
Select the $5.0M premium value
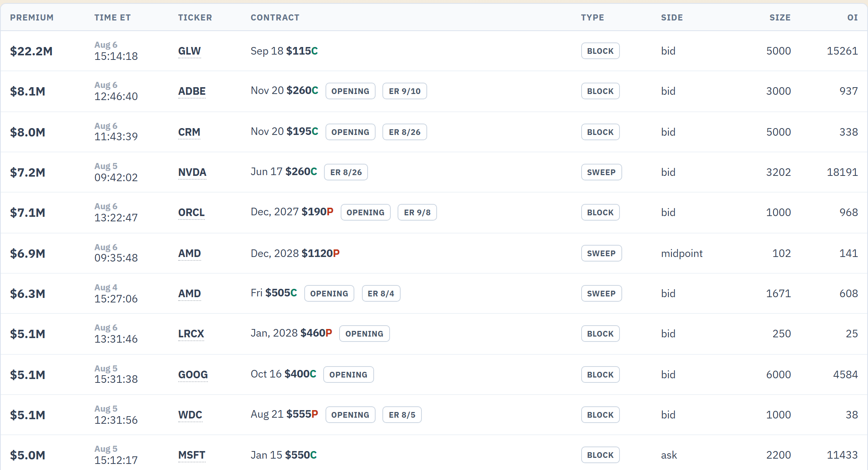click(28, 455)
